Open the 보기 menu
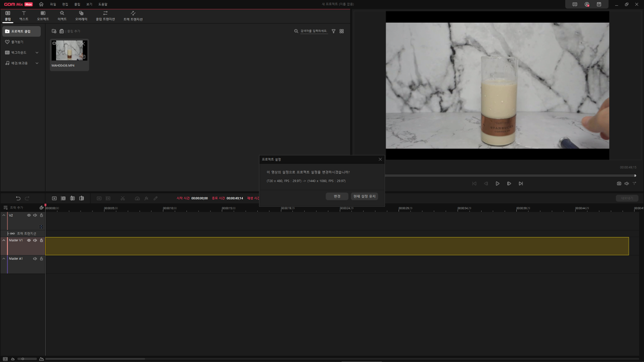 tap(89, 4)
